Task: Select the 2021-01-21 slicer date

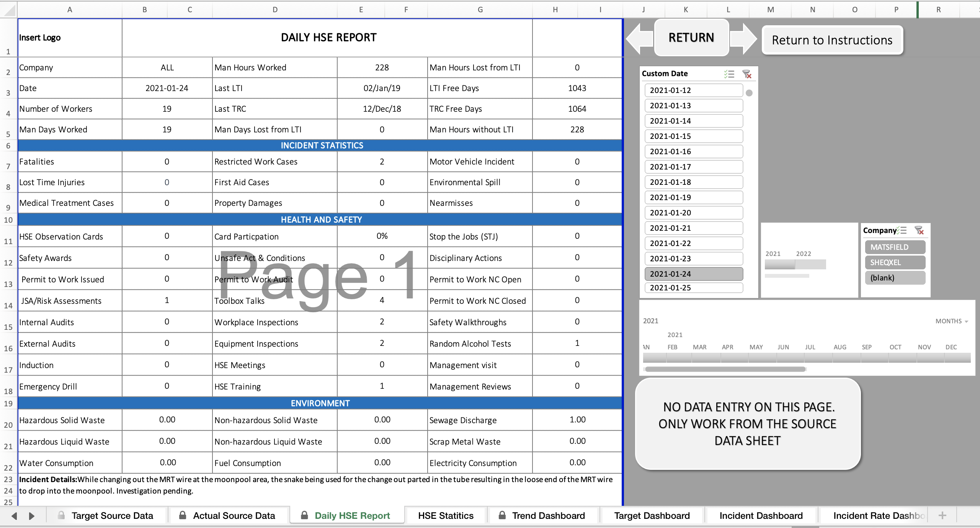Action: coord(694,228)
